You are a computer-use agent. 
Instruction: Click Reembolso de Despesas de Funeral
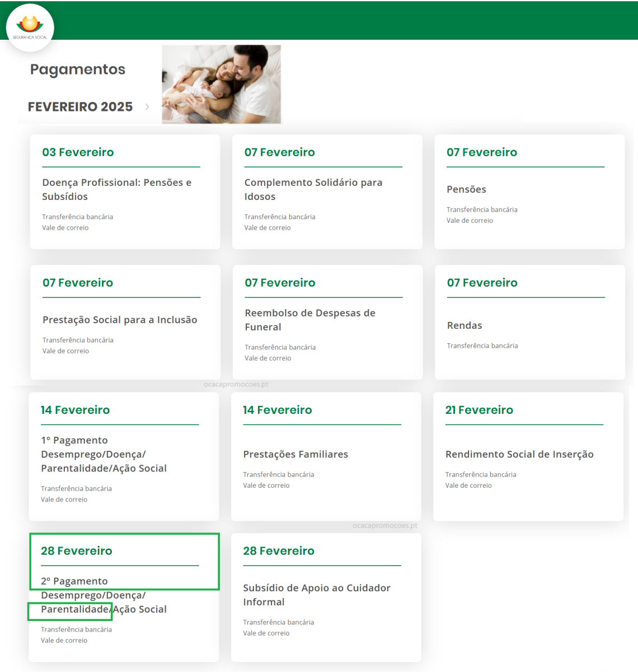[310, 320]
